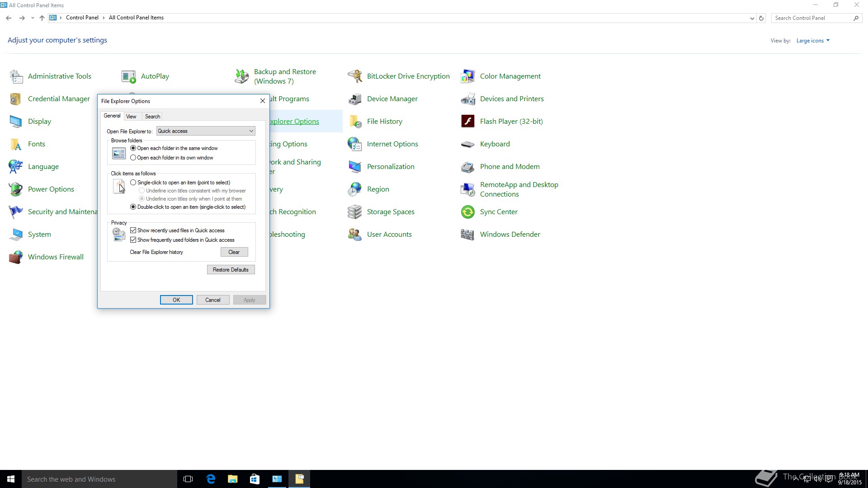This screenshot has width=868, height=488.
Task: Switch to the Search tab
Action: [x=152, y=117]
